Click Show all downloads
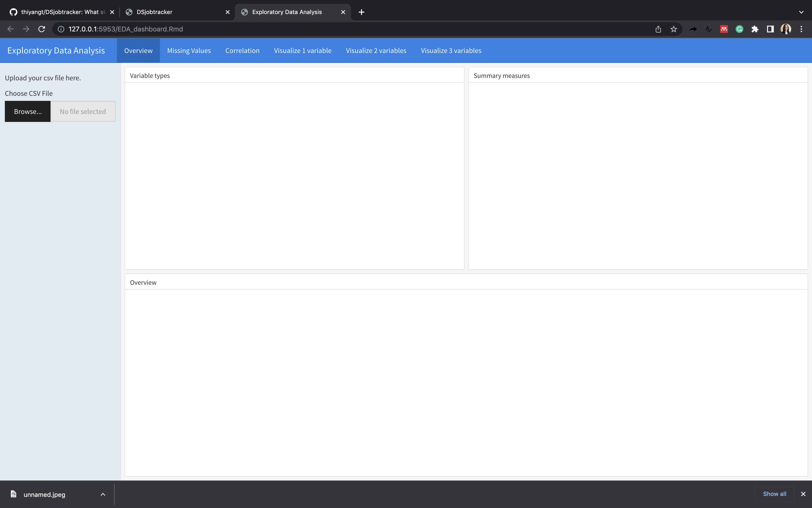Screen dimensions: 812x508 774,494
